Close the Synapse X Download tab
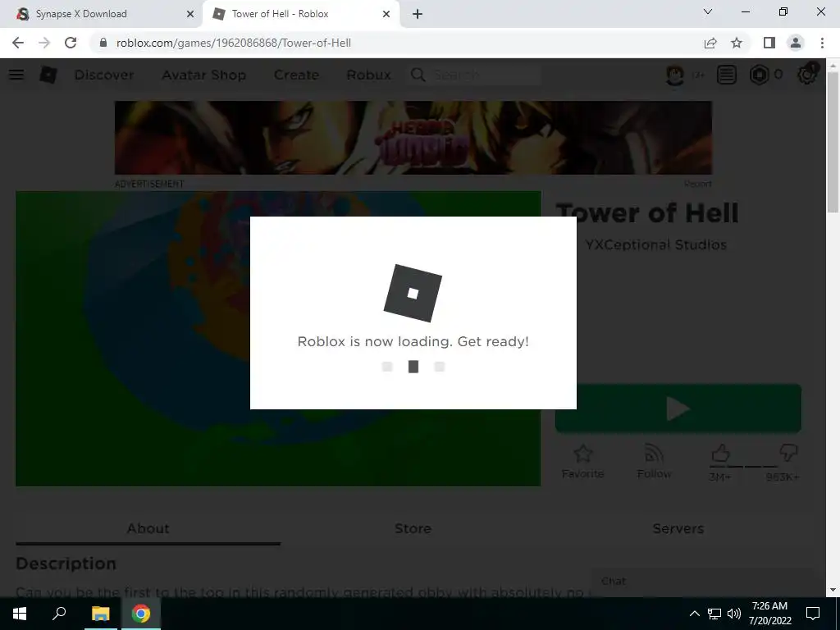 pos(190,14)
